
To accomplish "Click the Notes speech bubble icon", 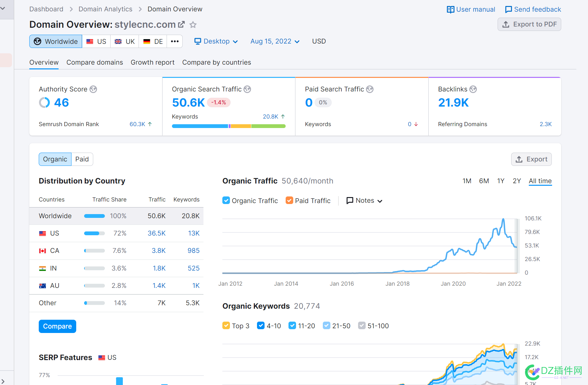I will [x=350, y=201].
